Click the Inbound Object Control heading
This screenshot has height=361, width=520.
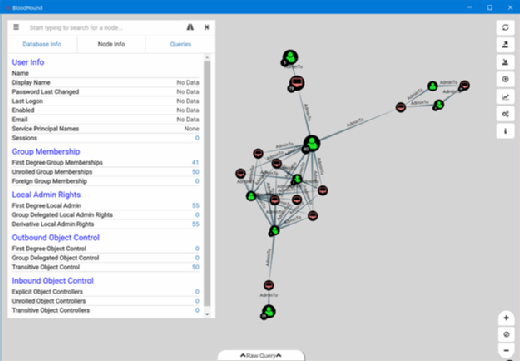coord(53,281)
